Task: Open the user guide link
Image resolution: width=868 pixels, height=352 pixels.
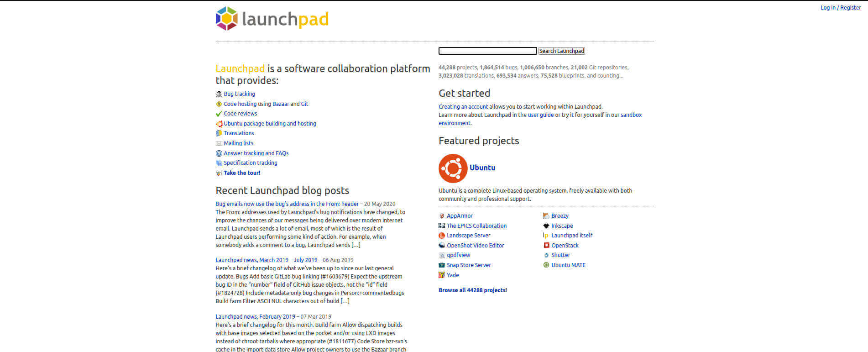Action: pos(541,115)
